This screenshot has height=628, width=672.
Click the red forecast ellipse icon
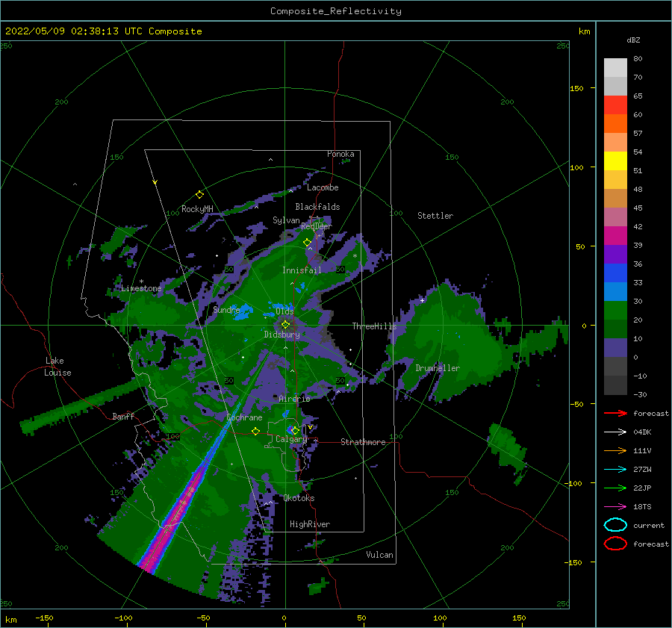point(615,544)
